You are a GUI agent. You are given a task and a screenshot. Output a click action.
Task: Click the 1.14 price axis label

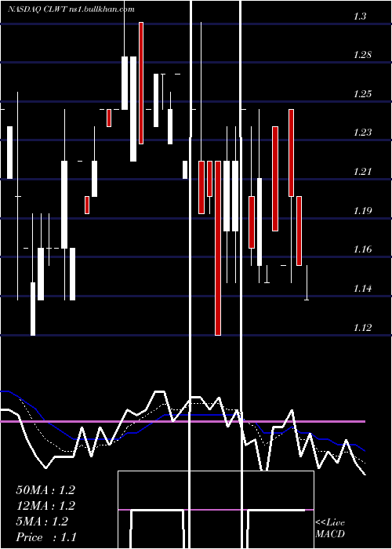362,289
